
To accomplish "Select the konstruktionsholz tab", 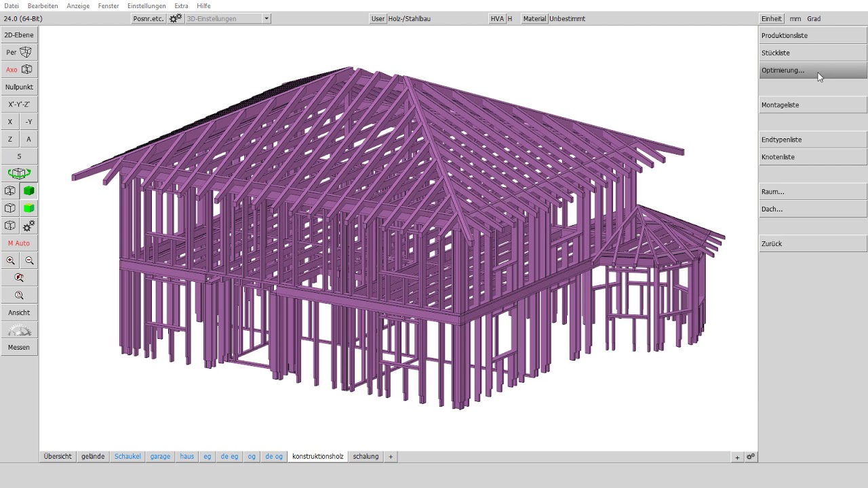I will [x=318, y=457].
